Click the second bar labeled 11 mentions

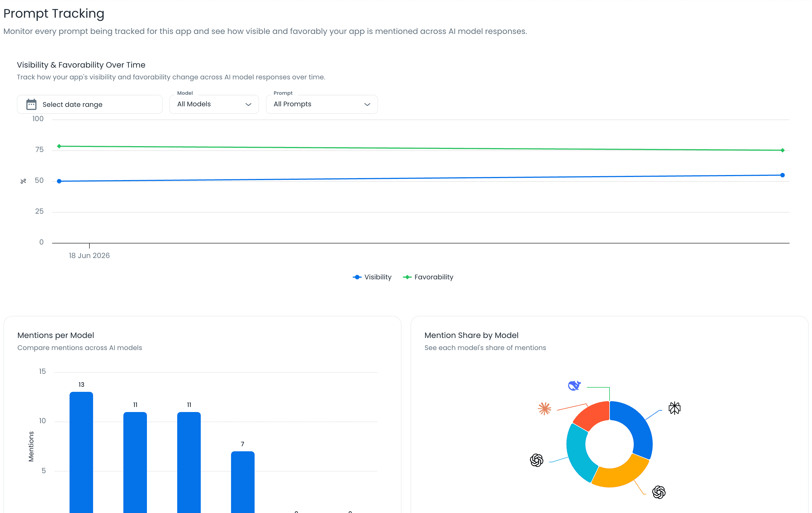(x=189, y=463)
